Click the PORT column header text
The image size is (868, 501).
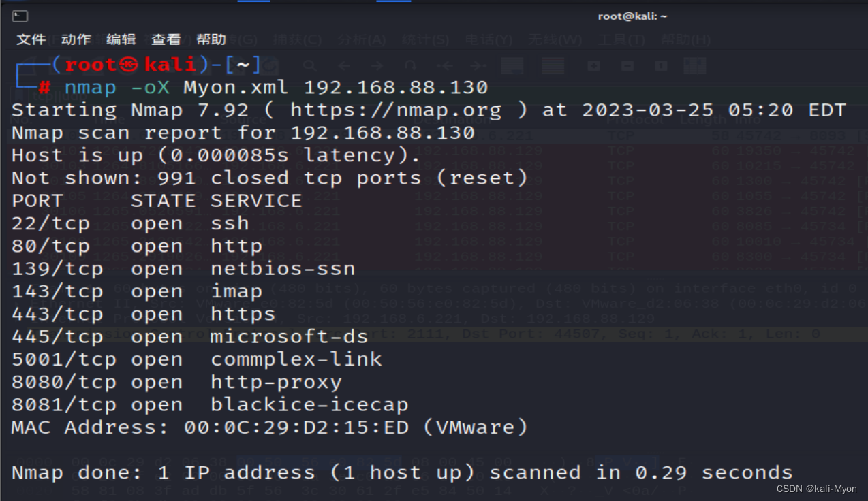[x=37, y=201]
